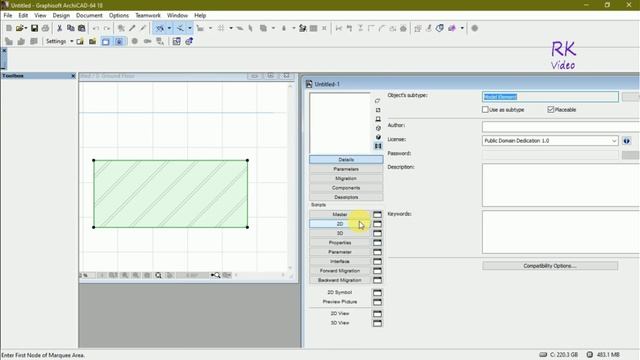This screenshot has width=640, height=360.
Task: Open the Teamwork menu
Action: [x=148, y=15]
